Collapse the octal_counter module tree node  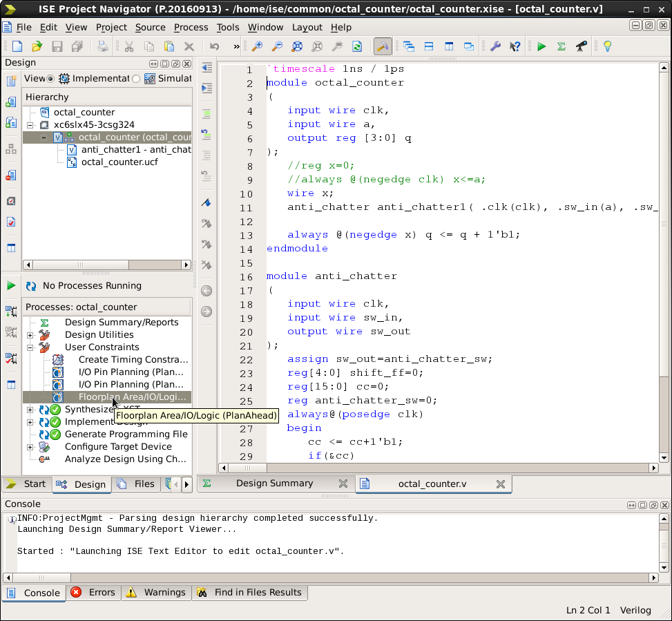(44, 137)
